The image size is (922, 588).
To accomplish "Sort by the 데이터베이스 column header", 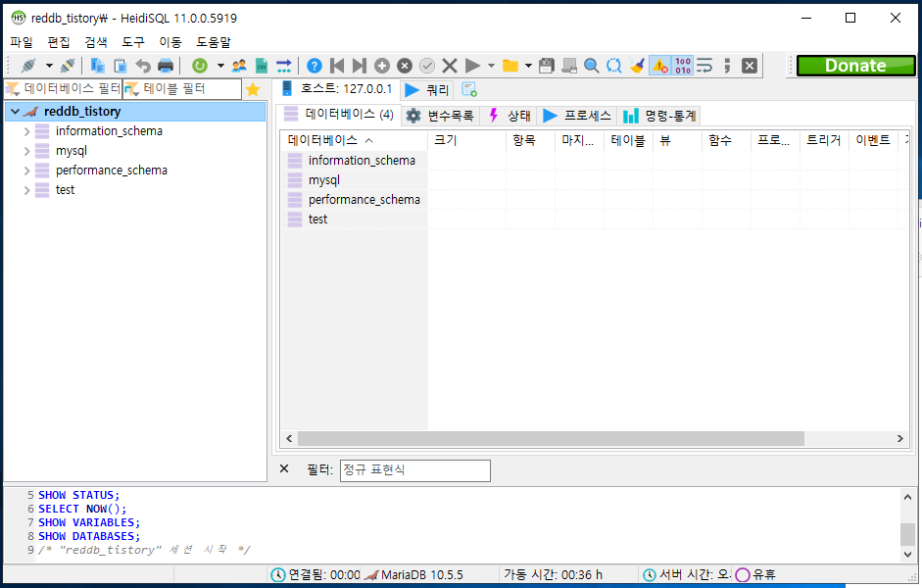I will pos(354,140).
